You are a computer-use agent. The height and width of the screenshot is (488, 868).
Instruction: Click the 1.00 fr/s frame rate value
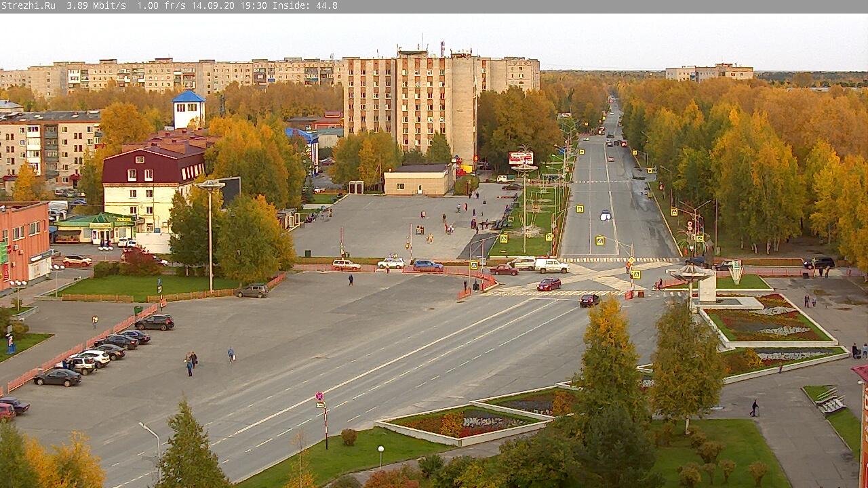161,5
